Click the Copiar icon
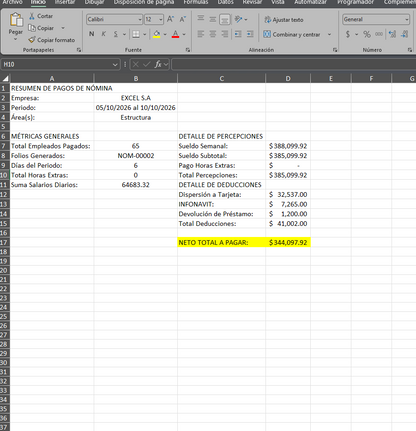416x431 pixels. coord(32,28)
